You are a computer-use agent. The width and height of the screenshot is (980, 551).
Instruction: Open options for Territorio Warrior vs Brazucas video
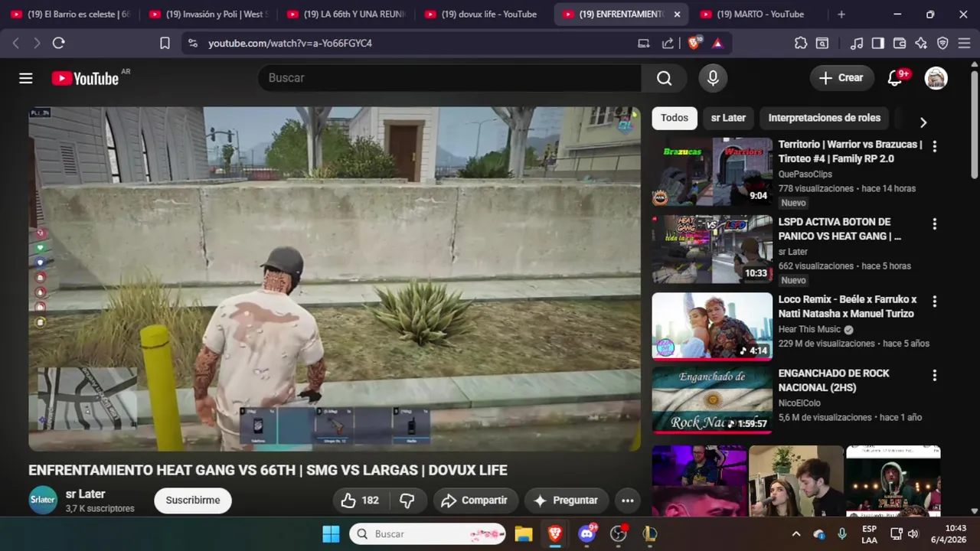(x=934, y=146)
